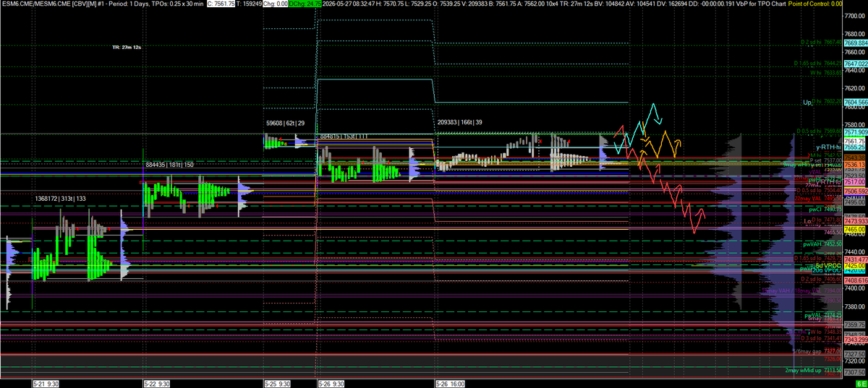
Task: Click the '2may wMid up 7313.50' level label
Action: tap(814, 370)
